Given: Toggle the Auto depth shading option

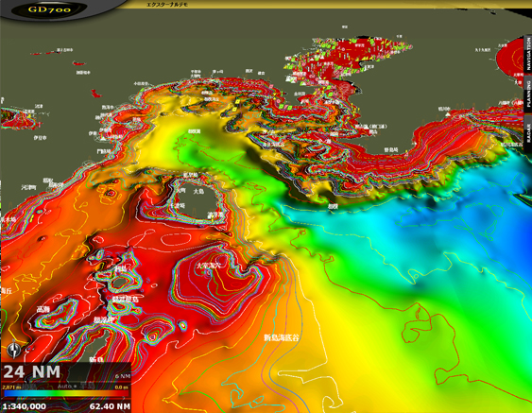Looking at the screenshot, I should coord(67,387).
